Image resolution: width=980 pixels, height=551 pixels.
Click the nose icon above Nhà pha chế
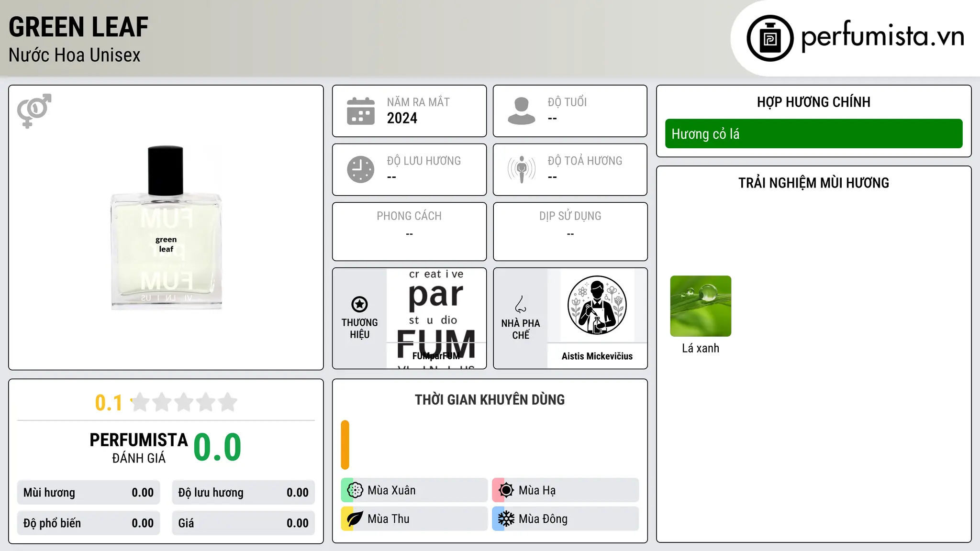point(521,304)
